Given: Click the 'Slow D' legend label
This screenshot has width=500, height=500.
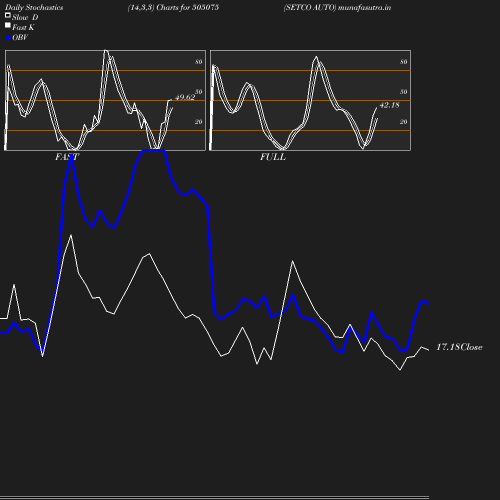Looking at the screenshot, I should tap(25, 17).
